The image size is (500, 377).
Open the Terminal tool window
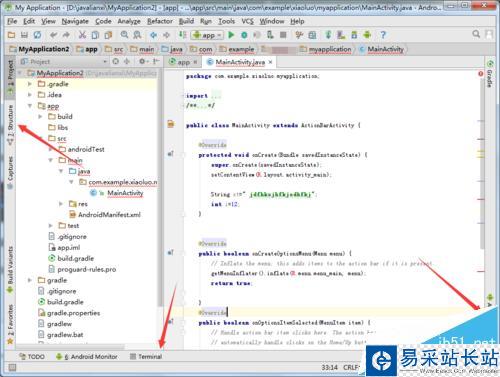[146, 356]
